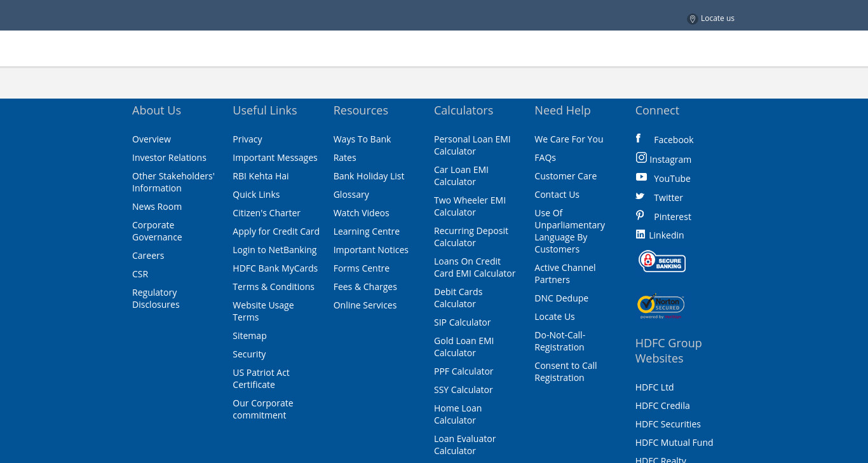Open Recurring Deposit Calculator

471,237
